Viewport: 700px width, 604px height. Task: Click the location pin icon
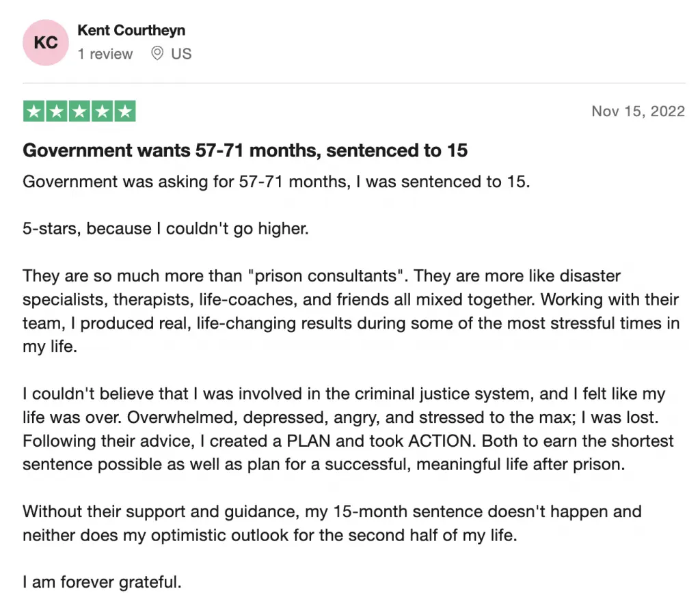[x=157, y=53]
